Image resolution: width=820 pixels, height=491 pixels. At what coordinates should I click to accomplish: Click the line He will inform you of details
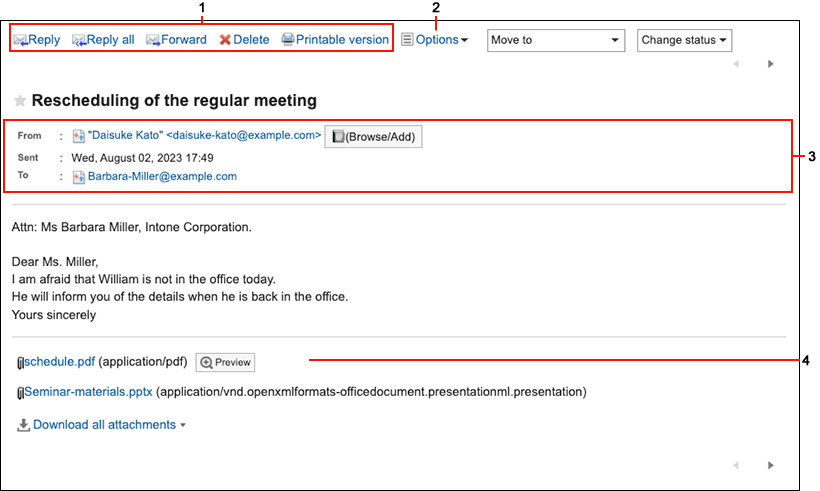pos(180,297)
